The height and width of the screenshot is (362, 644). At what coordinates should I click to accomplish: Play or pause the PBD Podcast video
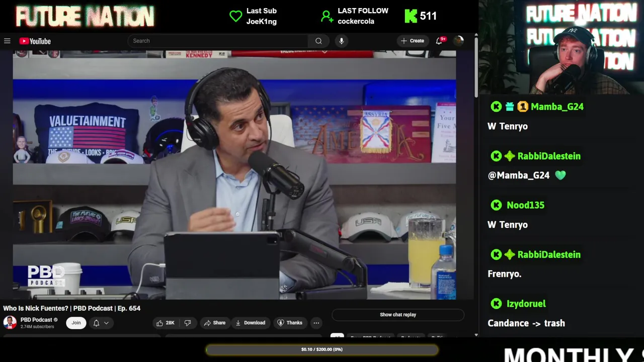click(234, 175)
